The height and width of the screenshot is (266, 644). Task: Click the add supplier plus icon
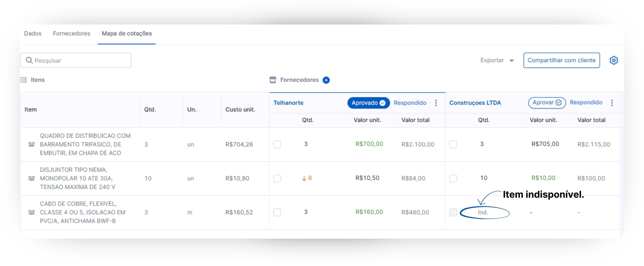click(326, 80)
